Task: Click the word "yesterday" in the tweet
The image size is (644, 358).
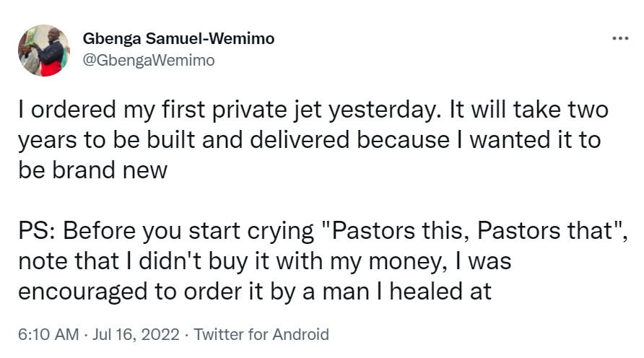Action: click(x=386, y=113)
